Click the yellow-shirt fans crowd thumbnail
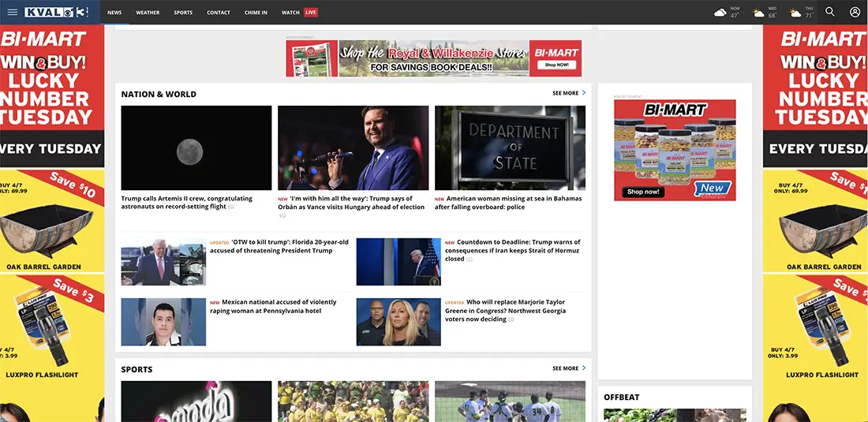Viewport: 868px width, 422px height. click(x=354, y=401)
